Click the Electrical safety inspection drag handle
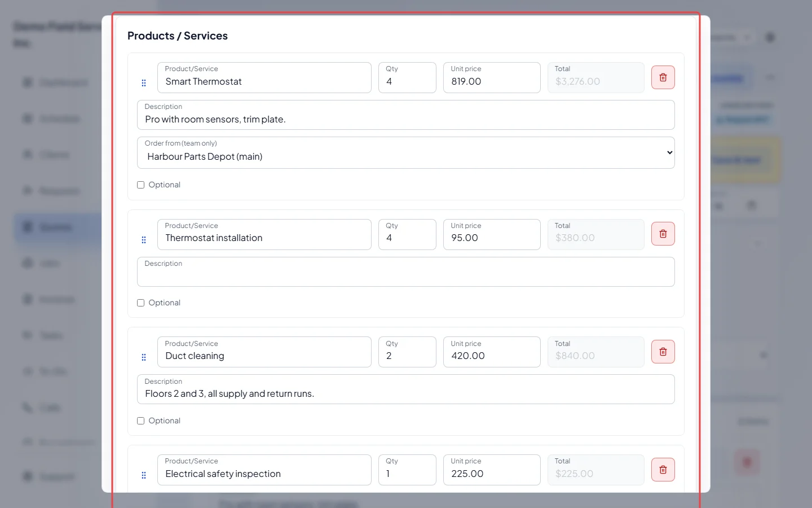Viewport: 812px width, 508px height. [144, 475]
